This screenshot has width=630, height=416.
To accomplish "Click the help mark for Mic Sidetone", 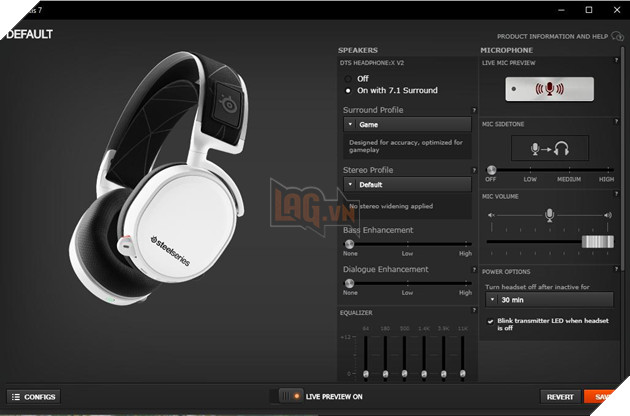I will (616, 121).
